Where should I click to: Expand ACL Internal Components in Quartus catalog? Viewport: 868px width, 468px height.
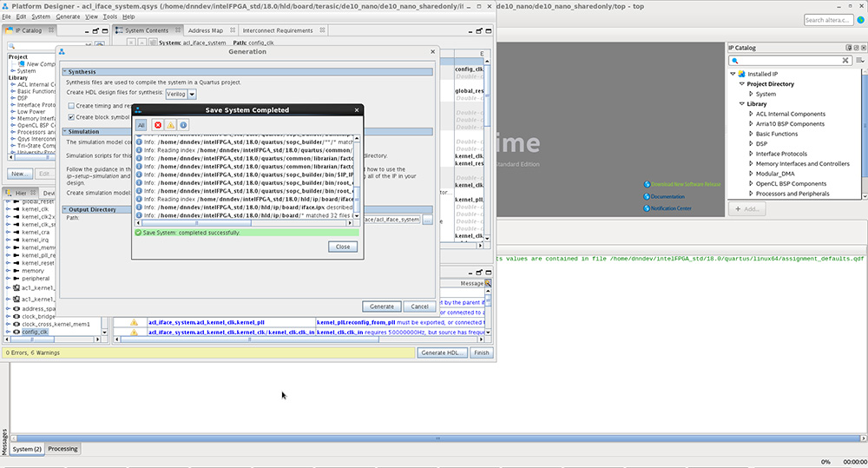(x=751, y=114)
